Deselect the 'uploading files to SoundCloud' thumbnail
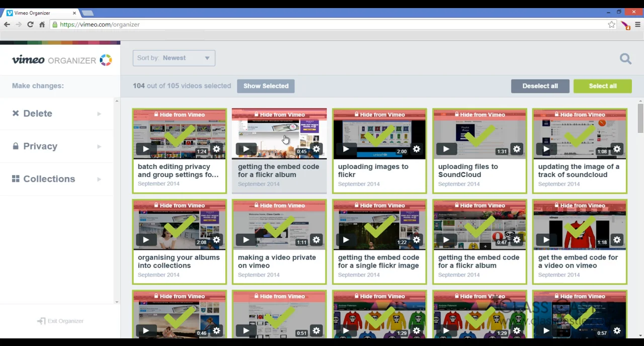The height and width of the screenshot is (346, 644). pyautogui.click(x=479, y=133)
